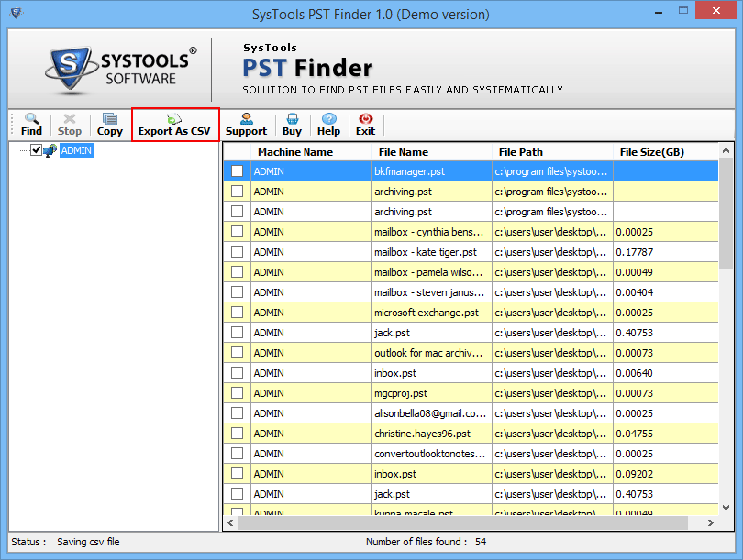The image size is (743, 560).
Task: Click the file size value 0.00404
Action: [634, 292]
